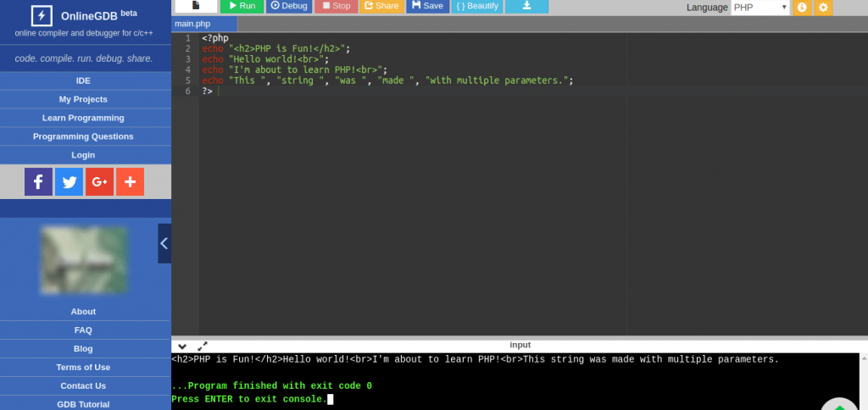Click Contact Us link
The height and width of the screenshot is (410, 868).
[x=83, y=385]
